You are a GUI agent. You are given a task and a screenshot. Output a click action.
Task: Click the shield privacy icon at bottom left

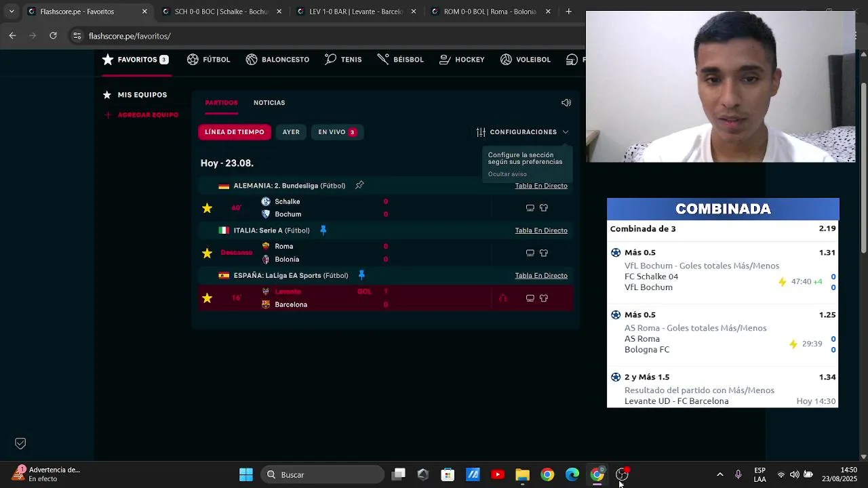tap(20, 443)
